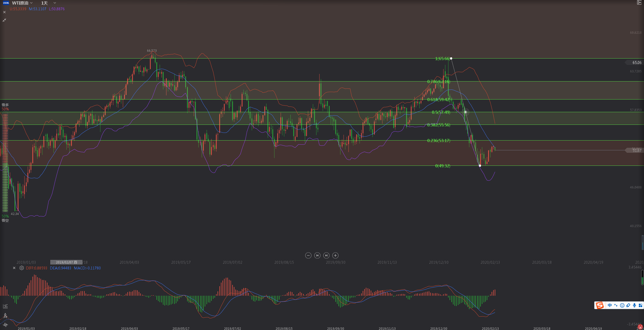Screen dimensions: 644x330
Task: Toggle the right sidebar panel icon
Action: 639,3
